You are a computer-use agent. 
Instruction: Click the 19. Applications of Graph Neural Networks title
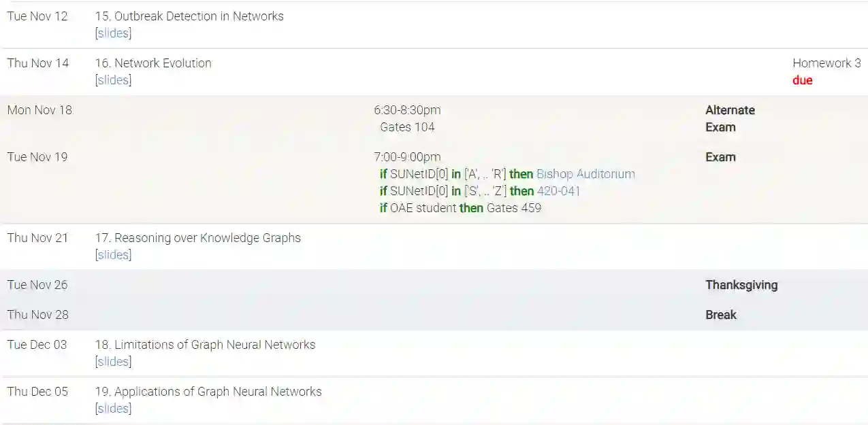[x=208, y=392]
